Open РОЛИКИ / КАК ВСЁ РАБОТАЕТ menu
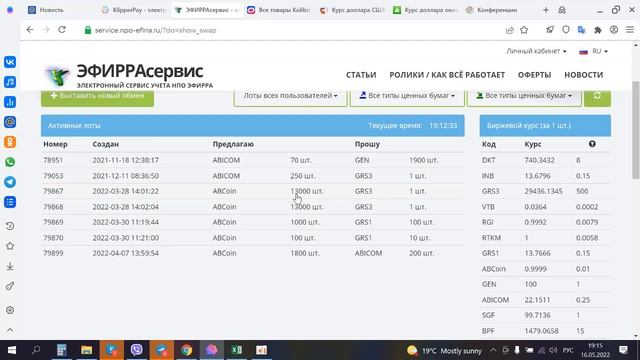The width and height of the screenshot is (640, 360). pyautogui.click(x=447, y=75)
